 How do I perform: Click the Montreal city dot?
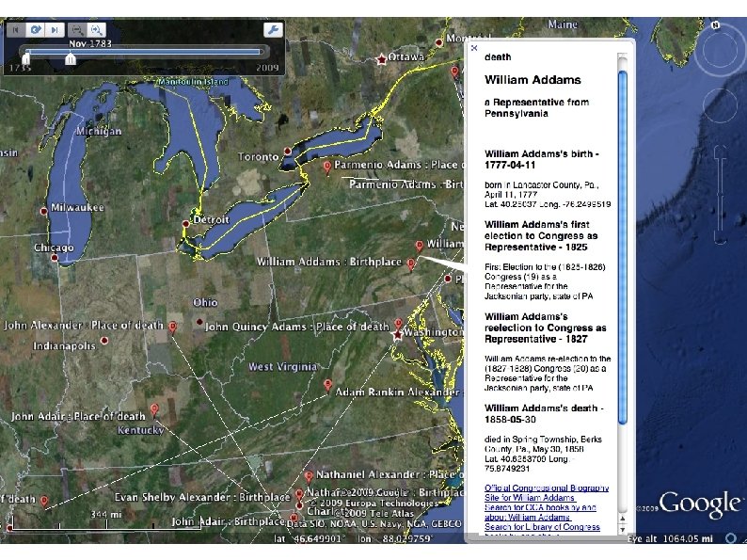(x=438, y=42)
